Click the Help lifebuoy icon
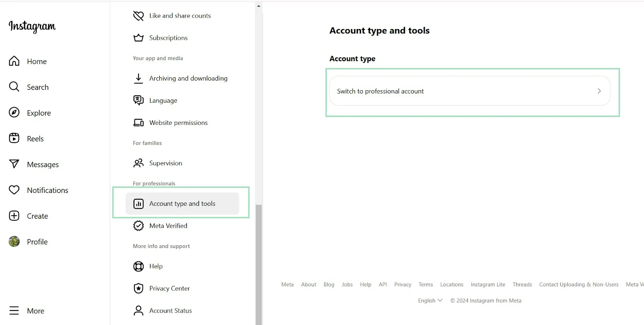The height and width of the screenshot is (325, 644). tap(138, 266)
